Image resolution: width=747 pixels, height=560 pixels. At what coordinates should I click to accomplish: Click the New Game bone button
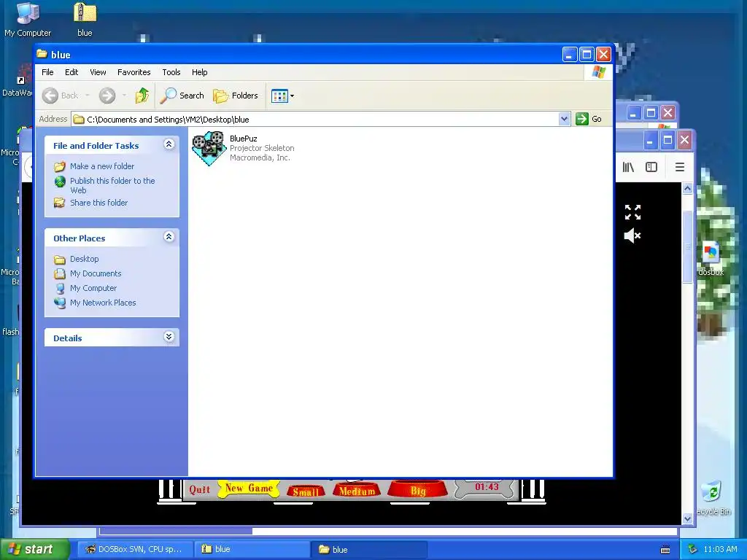(249, 488)
